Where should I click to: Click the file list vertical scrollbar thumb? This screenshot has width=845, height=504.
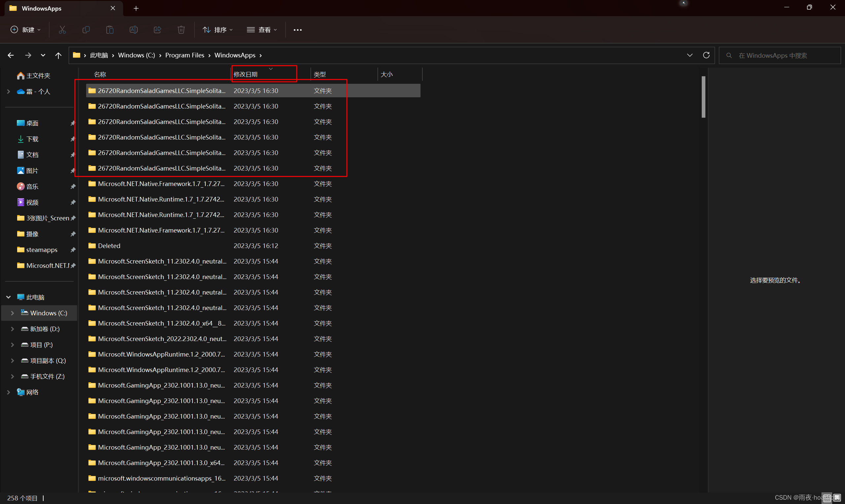point(703,97)
